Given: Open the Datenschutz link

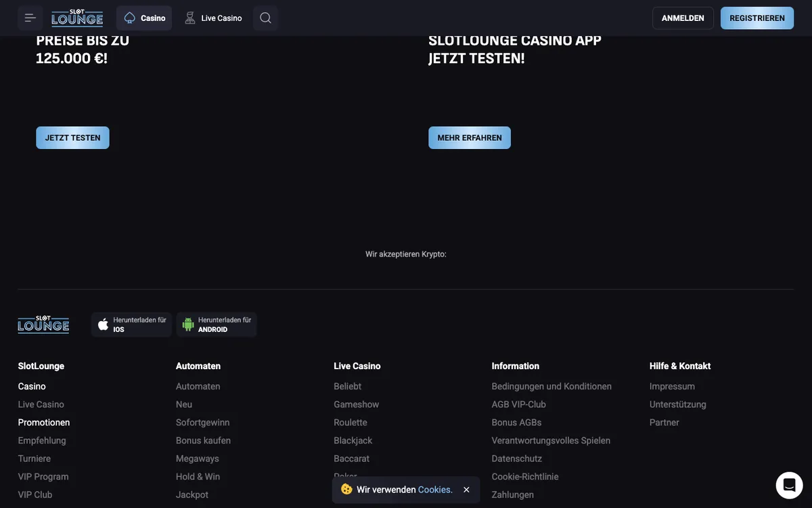Looking at the screenshot, I should coord(517,459).
